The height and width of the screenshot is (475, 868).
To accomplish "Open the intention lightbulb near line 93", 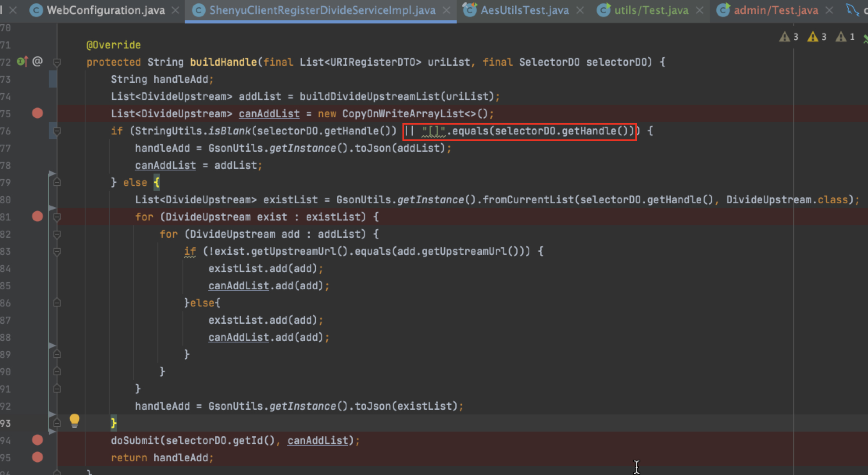I will coord(75,421).
